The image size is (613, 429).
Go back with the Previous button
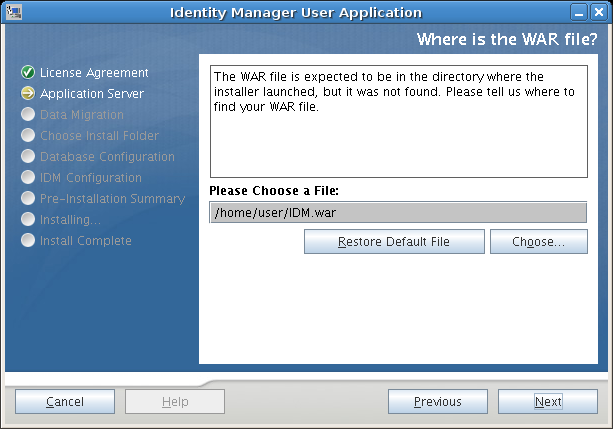click(x=437, y=402)
